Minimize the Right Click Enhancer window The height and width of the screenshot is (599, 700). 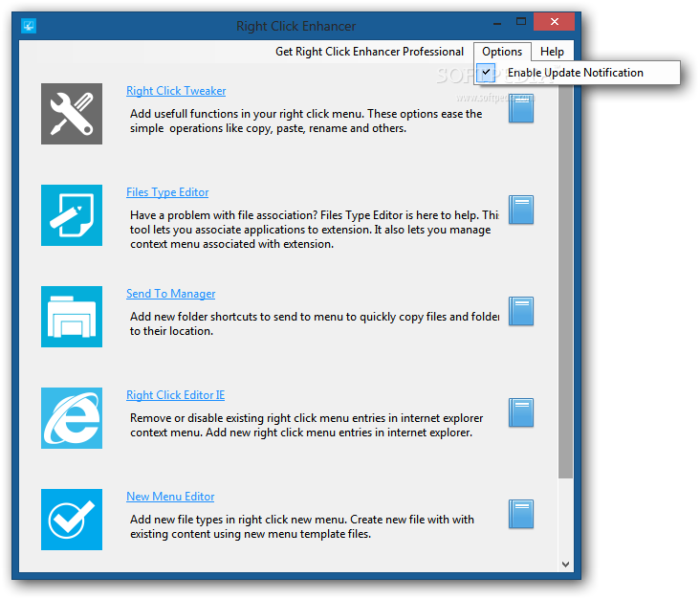[x=497, y=22]
